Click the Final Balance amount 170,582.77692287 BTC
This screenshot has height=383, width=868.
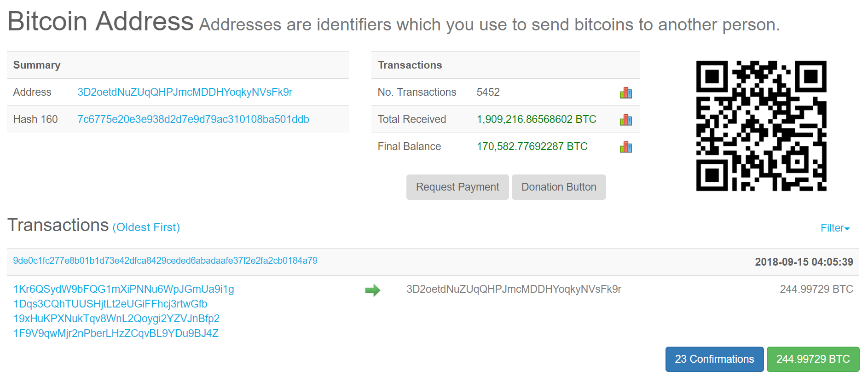pos(532,146)
